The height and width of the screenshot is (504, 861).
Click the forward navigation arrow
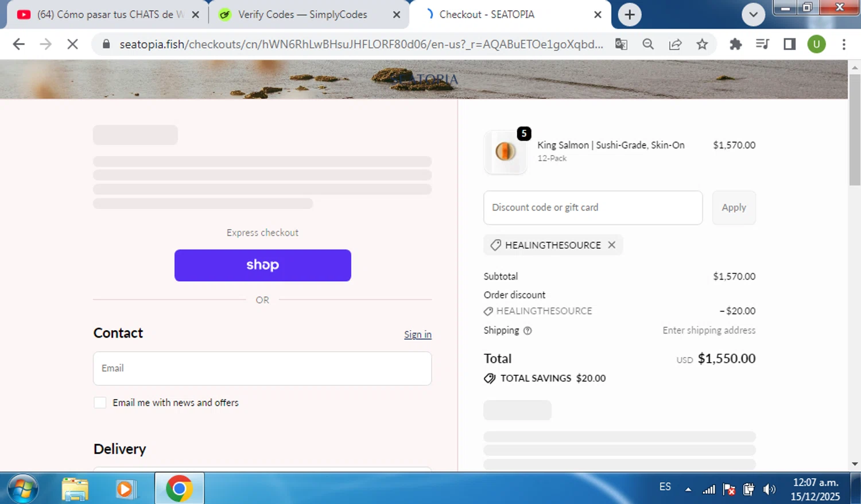coord(45,44)
